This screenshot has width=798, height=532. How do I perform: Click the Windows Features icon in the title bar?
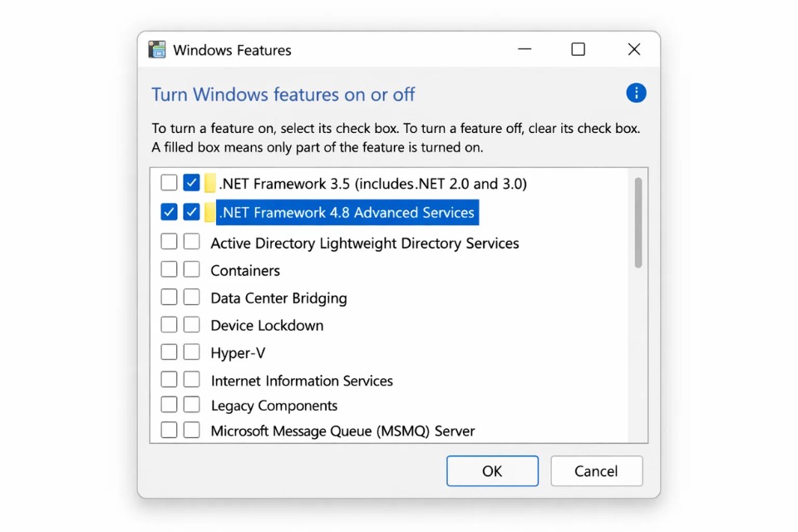pyautogui.click(x=156, y=49)
